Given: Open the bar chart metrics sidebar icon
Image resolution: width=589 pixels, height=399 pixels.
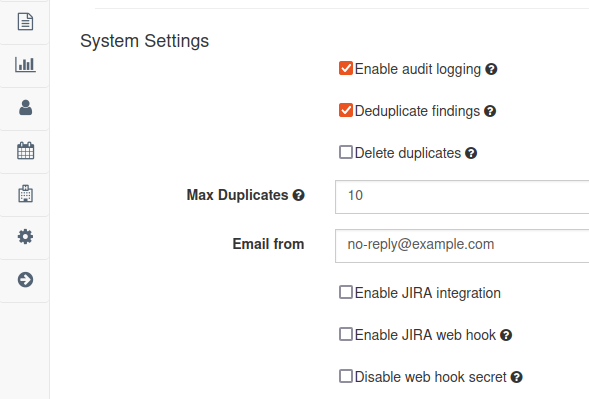Looking at the screenshot, I should 25,64.
